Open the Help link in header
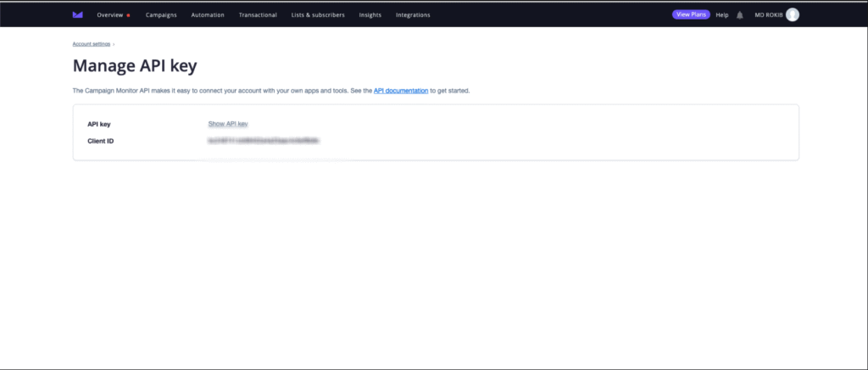 722,14
